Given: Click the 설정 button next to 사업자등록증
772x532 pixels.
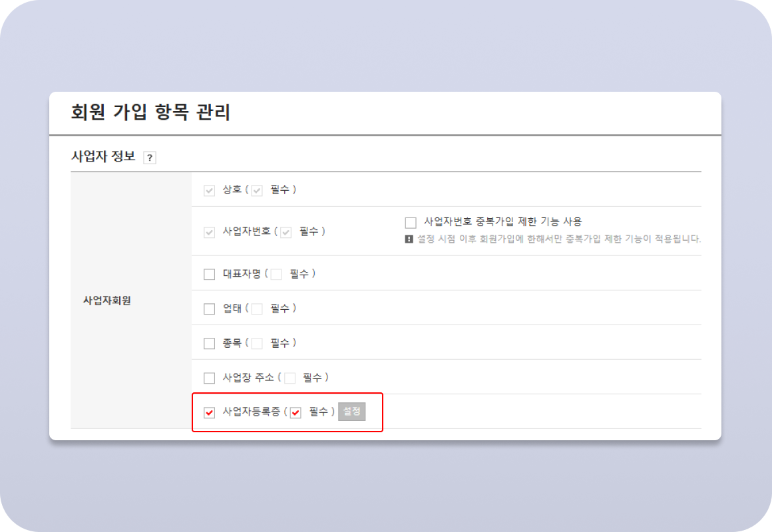Looking at the screenshot, I should pos(352,412).
